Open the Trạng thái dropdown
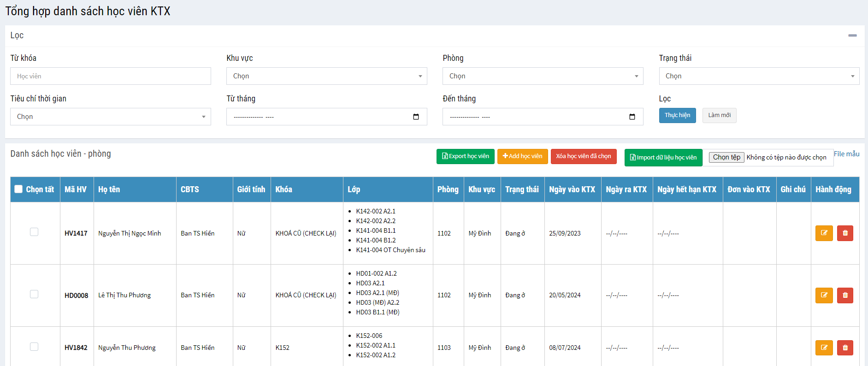Screen dimensions: 868x366 (x=759, y=76)
